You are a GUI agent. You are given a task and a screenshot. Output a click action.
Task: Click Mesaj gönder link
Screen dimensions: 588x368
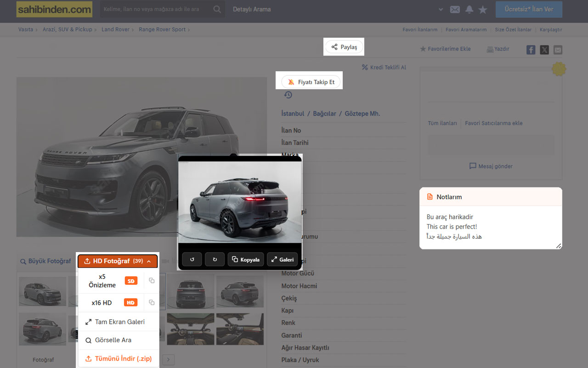pos(491,166)
